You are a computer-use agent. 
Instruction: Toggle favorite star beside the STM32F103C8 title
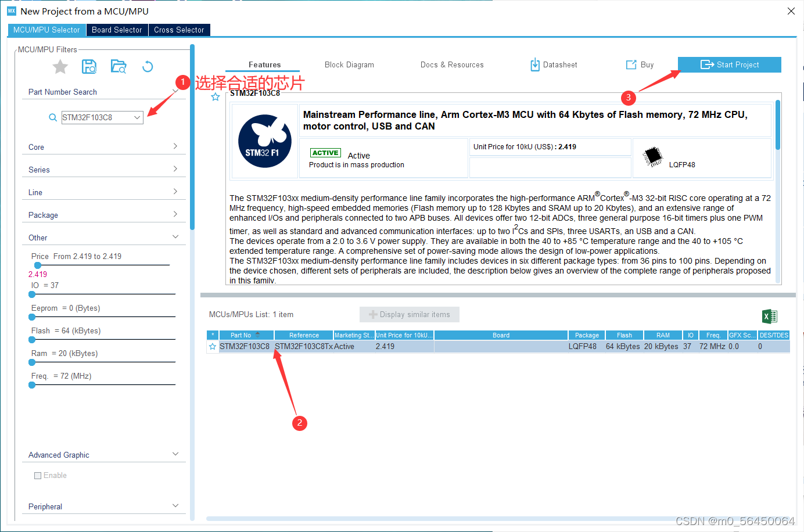pos(216,97)
